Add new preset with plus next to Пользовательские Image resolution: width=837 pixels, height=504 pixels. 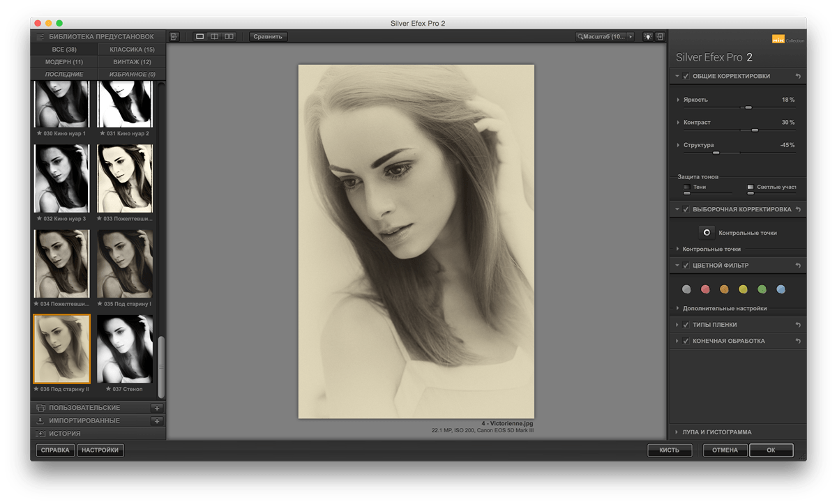click(157, 408)
